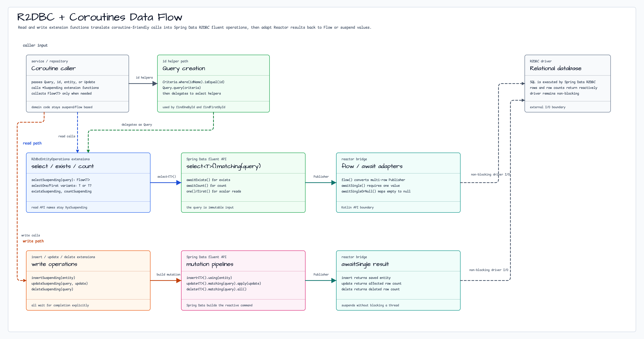Image resolution: width=644 pixels, height=339 pixels.
Task: Select the orange 'write path' section label
Action: click(33, 241)
